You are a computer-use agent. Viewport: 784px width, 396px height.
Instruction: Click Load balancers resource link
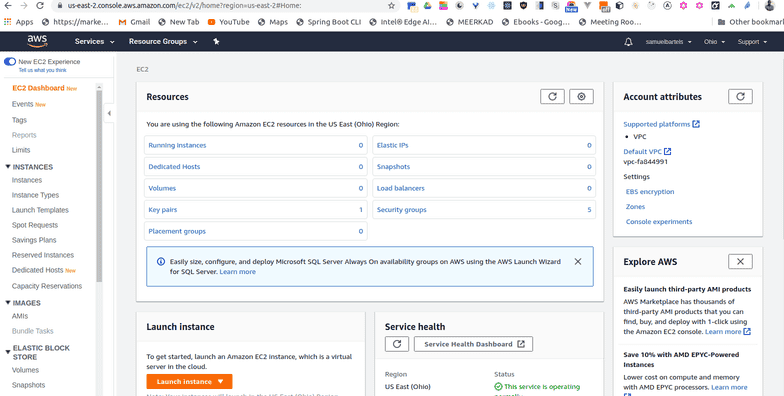coord(400,188)
